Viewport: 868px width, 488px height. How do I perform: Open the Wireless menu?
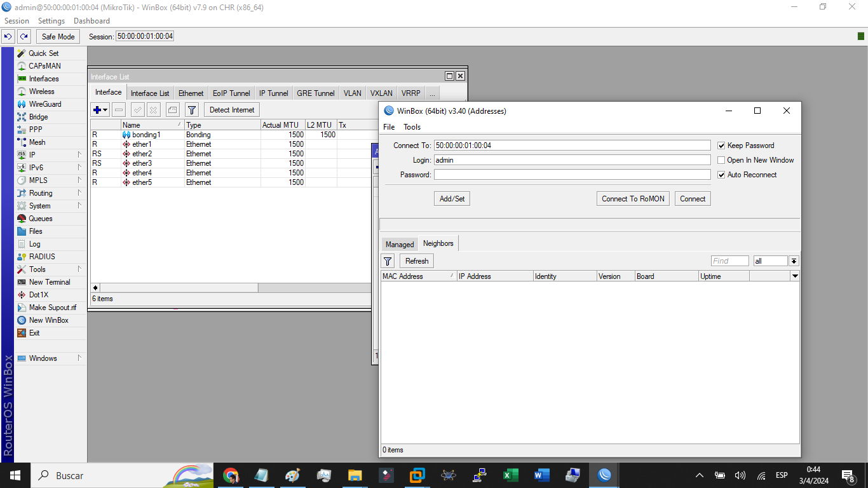pos(41,91)
